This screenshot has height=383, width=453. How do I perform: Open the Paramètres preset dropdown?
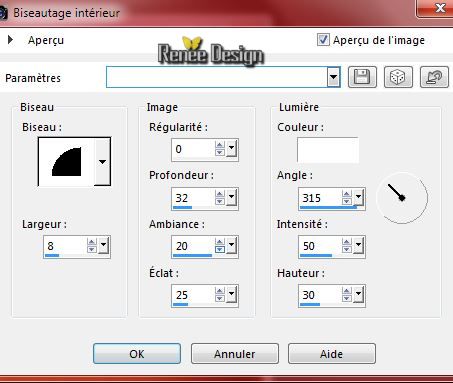click(333, 77)
